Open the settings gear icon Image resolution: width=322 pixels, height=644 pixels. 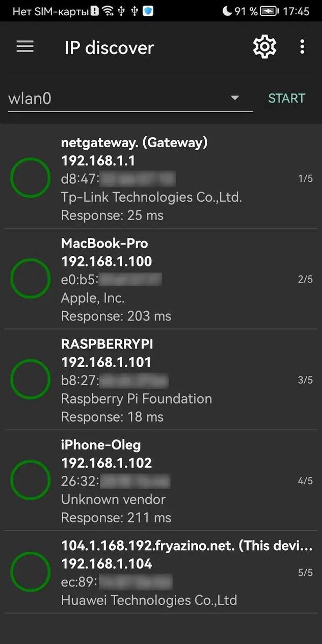(264, 46)
